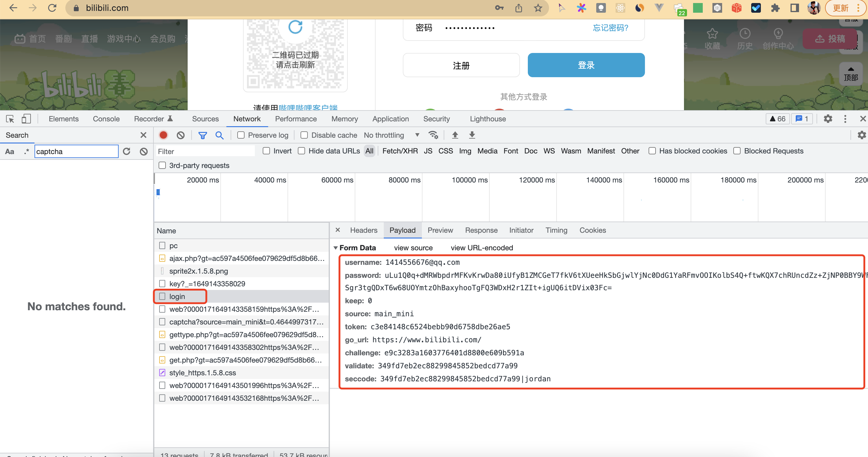Click the record red circle button

[163, 135]
